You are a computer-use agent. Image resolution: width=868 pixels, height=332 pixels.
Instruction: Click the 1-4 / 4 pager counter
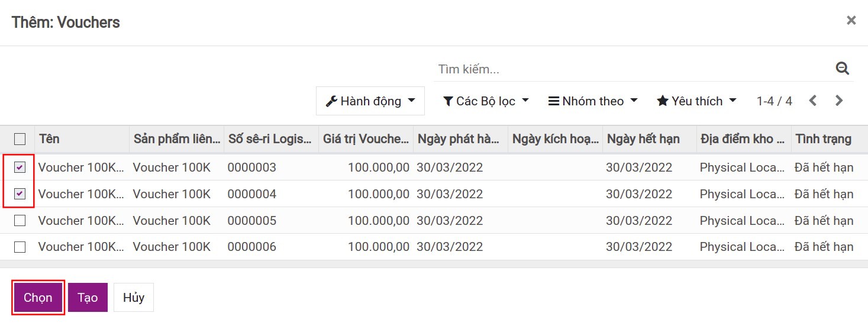pyautogui.click(x=774, y=101)
